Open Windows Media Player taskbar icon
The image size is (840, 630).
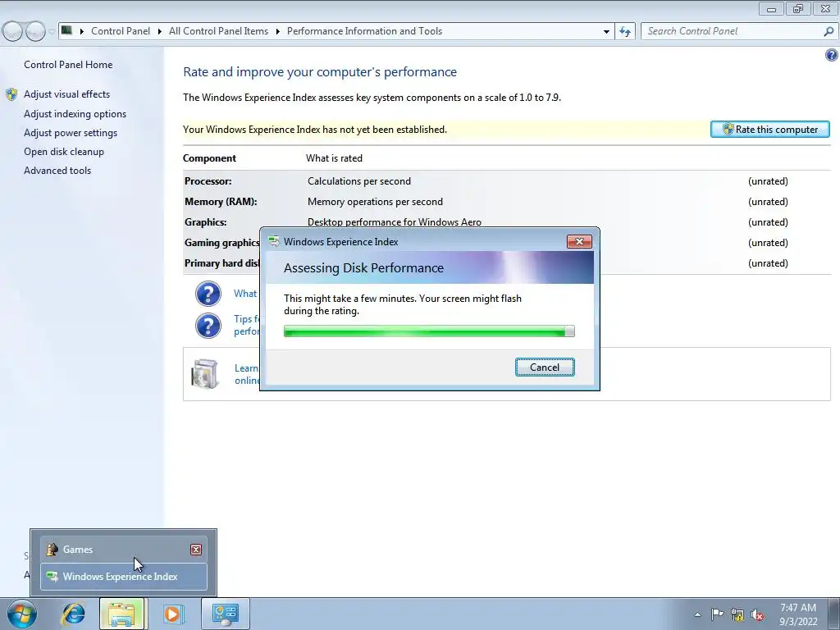coord(172,614)
